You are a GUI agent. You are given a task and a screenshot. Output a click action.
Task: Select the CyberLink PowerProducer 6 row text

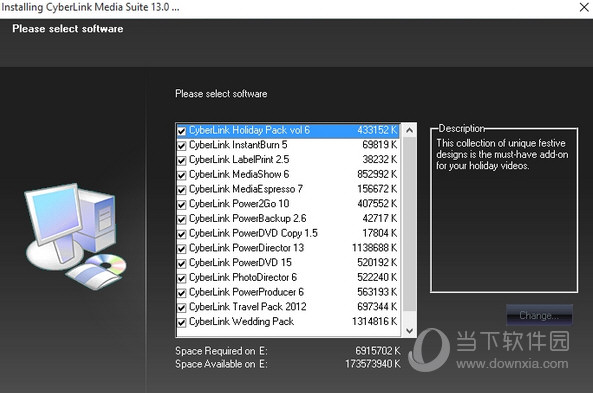coord(247,292)
